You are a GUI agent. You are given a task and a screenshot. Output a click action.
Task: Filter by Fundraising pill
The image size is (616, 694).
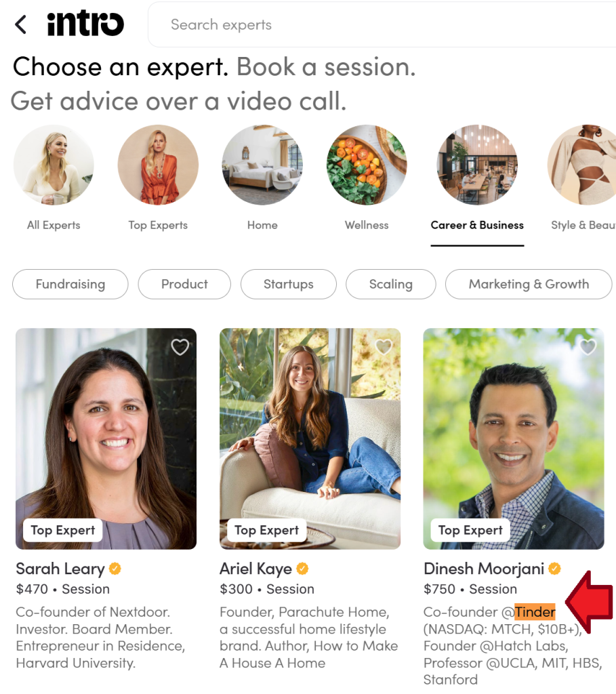[x=70, y=284]
